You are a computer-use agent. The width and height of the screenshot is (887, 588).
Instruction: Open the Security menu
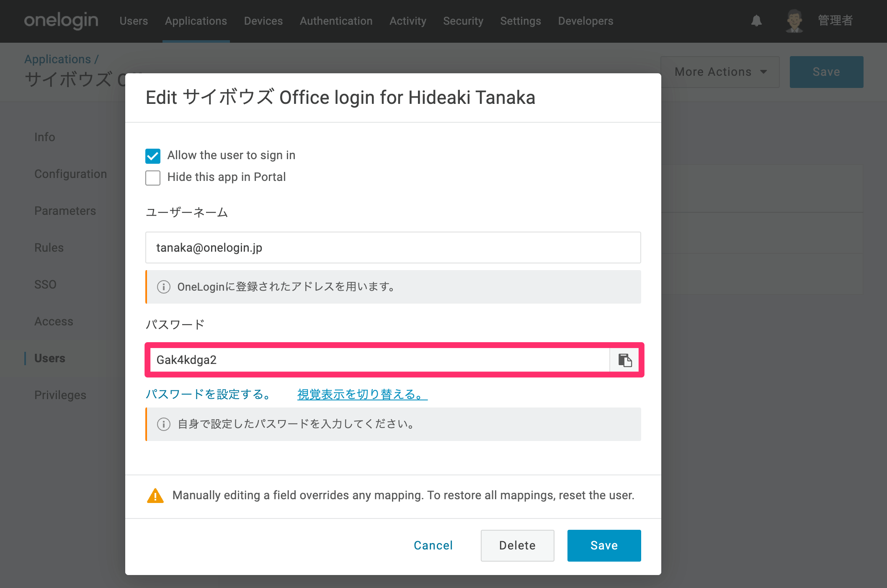(463, 21)
